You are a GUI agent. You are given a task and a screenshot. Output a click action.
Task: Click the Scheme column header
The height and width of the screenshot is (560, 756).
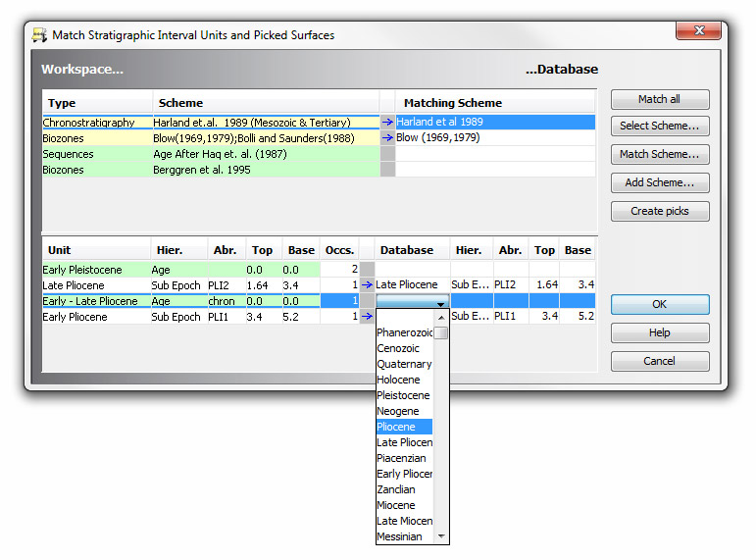point(266,103)
